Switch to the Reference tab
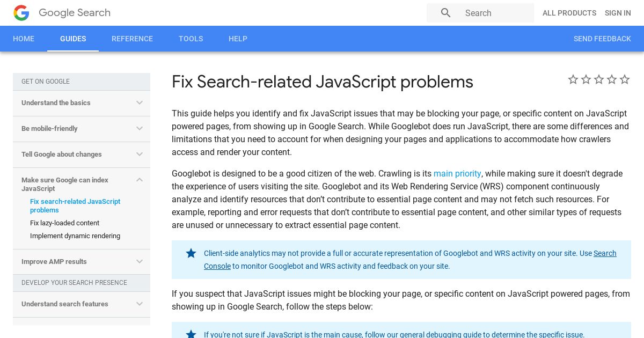644x338 pixels. pyautogui.click(x=132, y=39)
